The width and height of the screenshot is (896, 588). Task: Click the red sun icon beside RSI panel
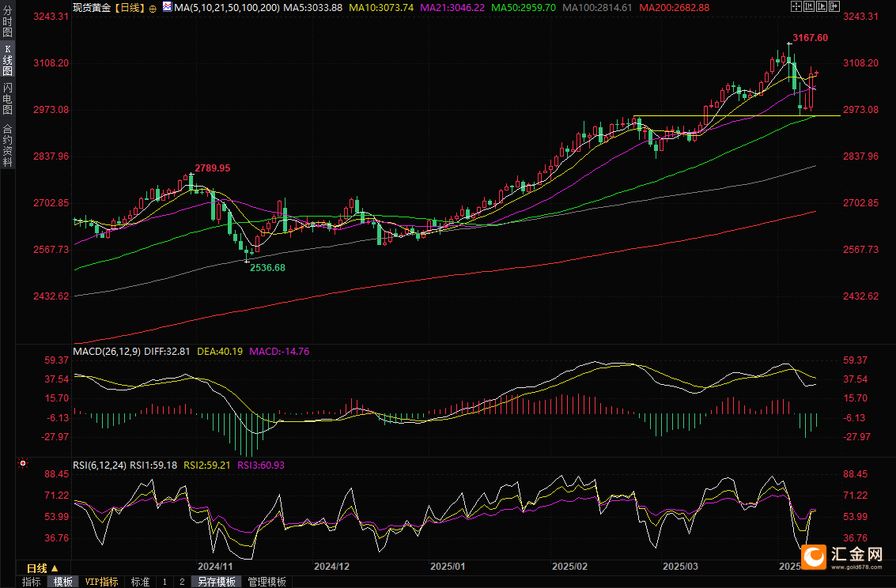pyautogui.click(x=23, y=464)
